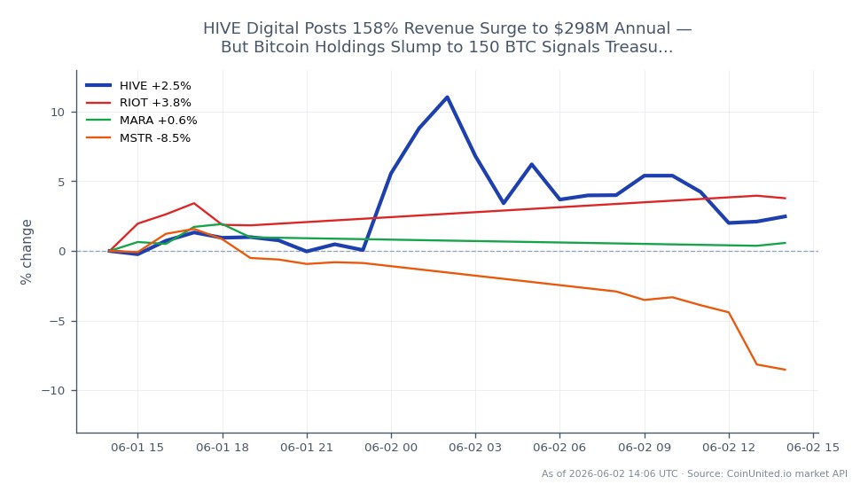Click the red RIOT legend line swatch
The width and height of the screenshot is (868, 500).
click(x=98, y=103)
